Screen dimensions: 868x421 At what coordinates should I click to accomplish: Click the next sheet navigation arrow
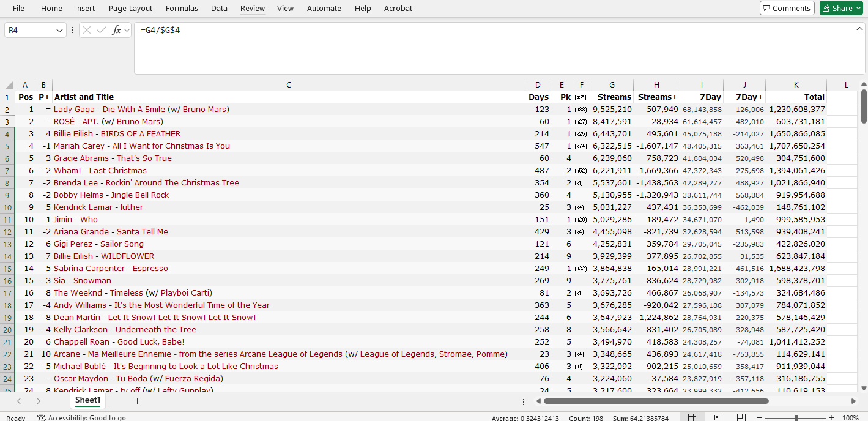(x=39, y=401)
